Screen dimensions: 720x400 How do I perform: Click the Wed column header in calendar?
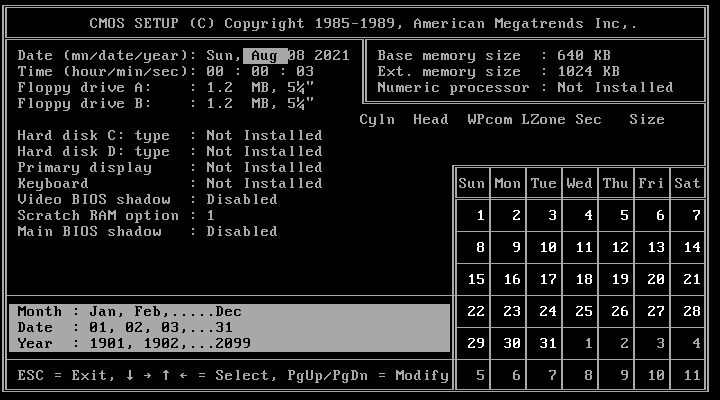point(579,184)
